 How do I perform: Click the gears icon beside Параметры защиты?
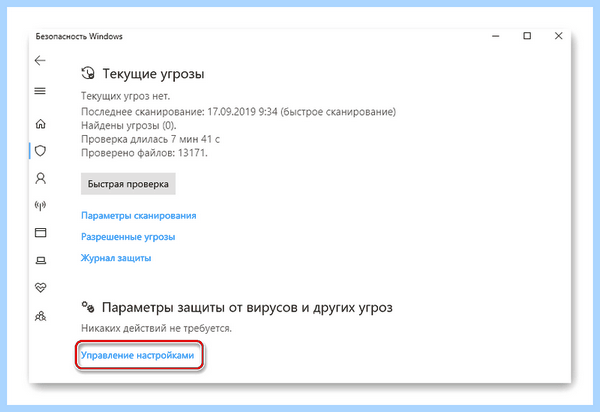88,307
